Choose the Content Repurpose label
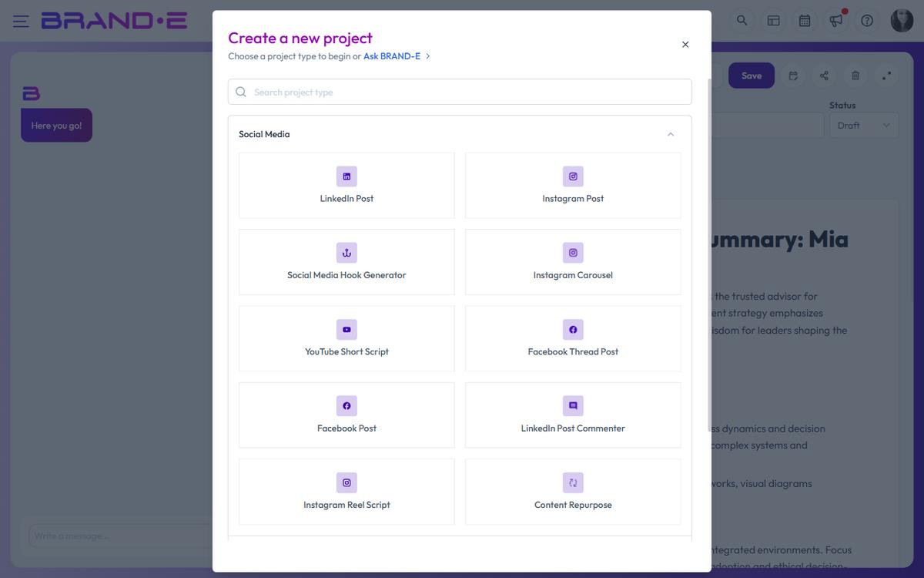The width and height of the screenshot is (924, 578). pos(573,505)
